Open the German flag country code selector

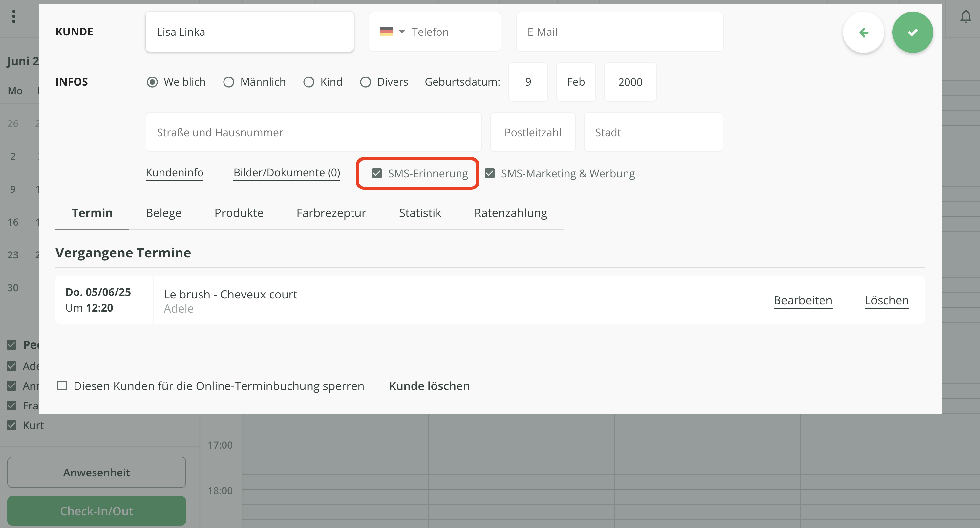pyautogui.click(x=392, y=32)
